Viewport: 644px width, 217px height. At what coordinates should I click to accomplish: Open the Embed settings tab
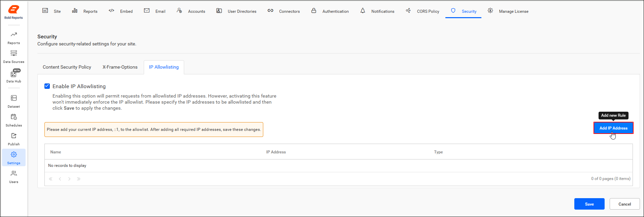click(121, 11)
